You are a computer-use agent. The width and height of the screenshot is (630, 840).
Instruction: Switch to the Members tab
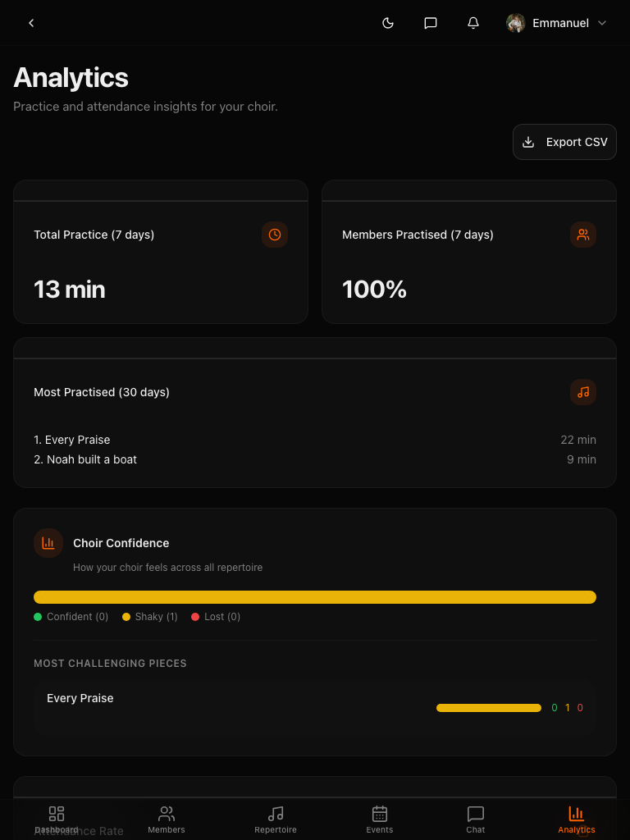[x=167, y=819]
